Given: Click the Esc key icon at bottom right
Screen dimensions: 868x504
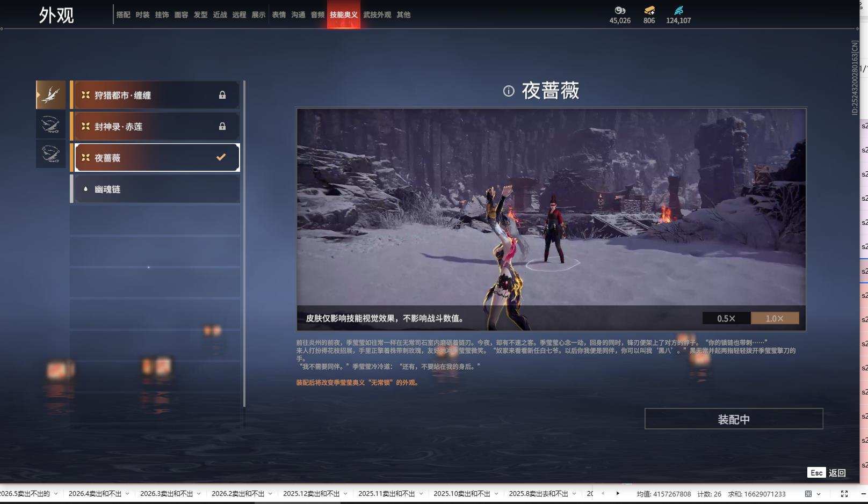Looking at the screenshot, I should (x=816, y=472).
